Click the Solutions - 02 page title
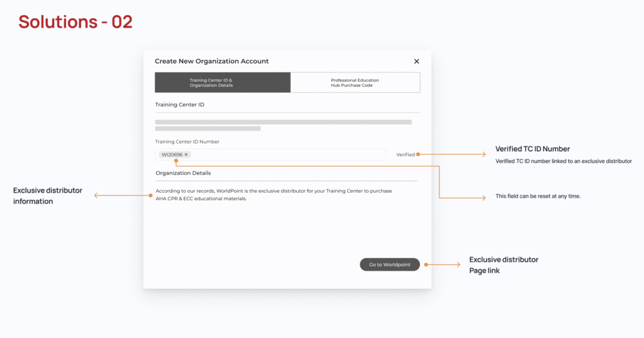Viewport: 644px width, 338px height. [75, 22]
